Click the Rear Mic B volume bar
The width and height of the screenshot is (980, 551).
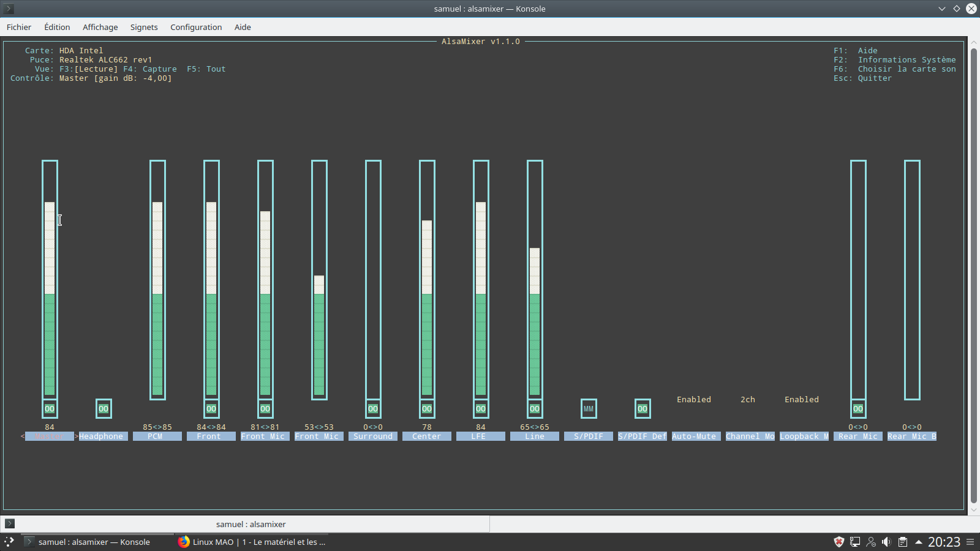coord(912,280)
